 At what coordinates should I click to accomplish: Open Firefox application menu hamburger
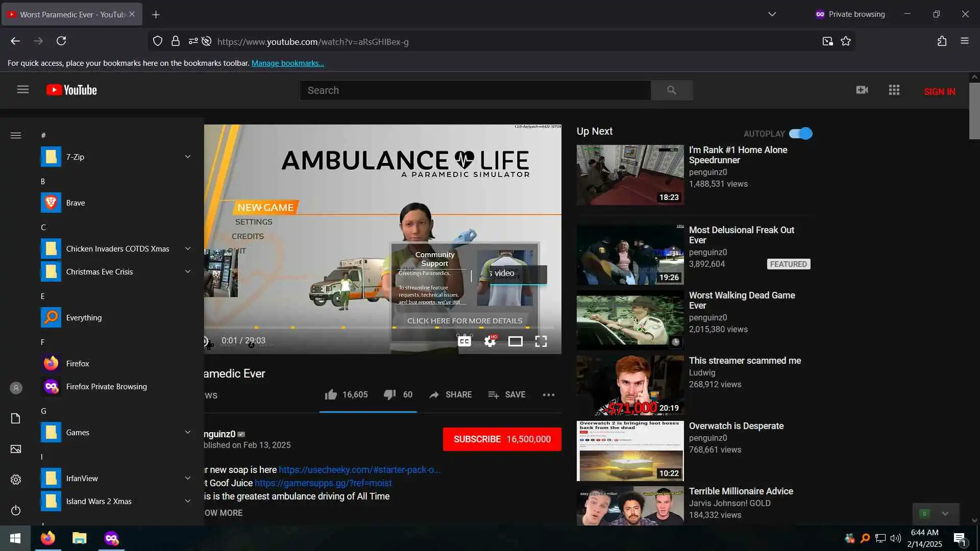pos(964,41)
